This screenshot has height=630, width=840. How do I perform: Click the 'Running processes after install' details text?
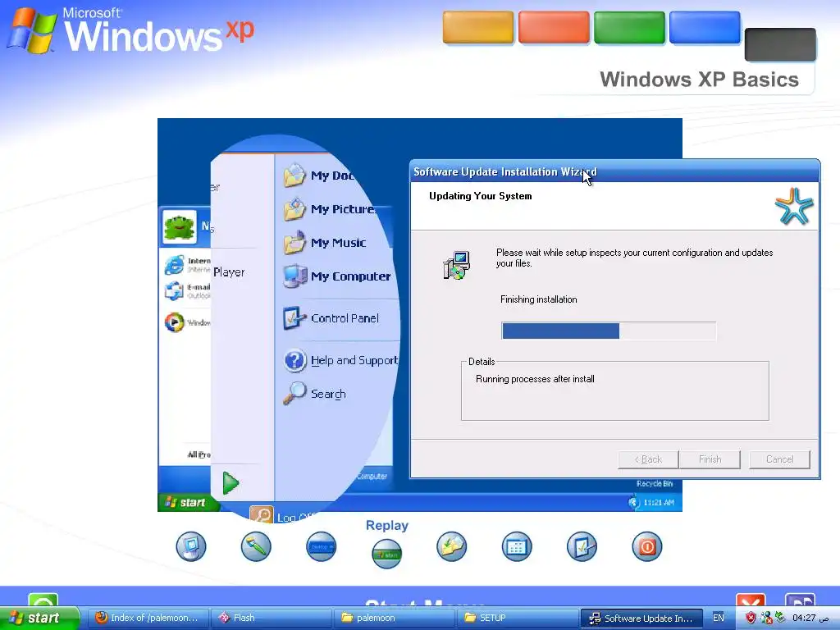coord(535,379)
